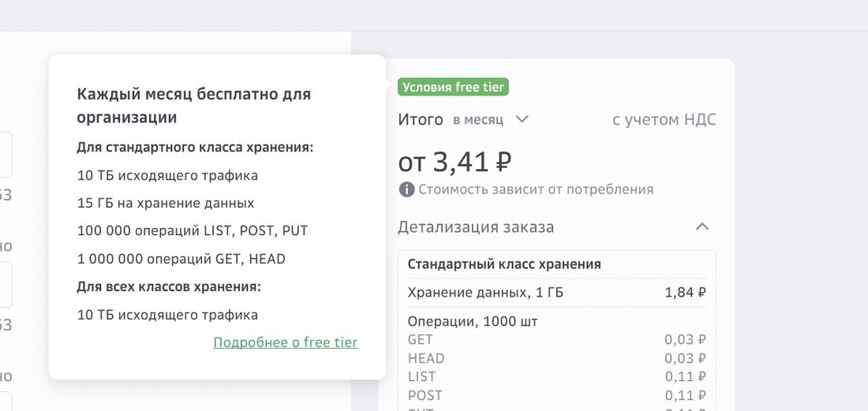Click the 'Для стандартного класса хранения:' heading
868x411 pixels.
coord(195,148)
